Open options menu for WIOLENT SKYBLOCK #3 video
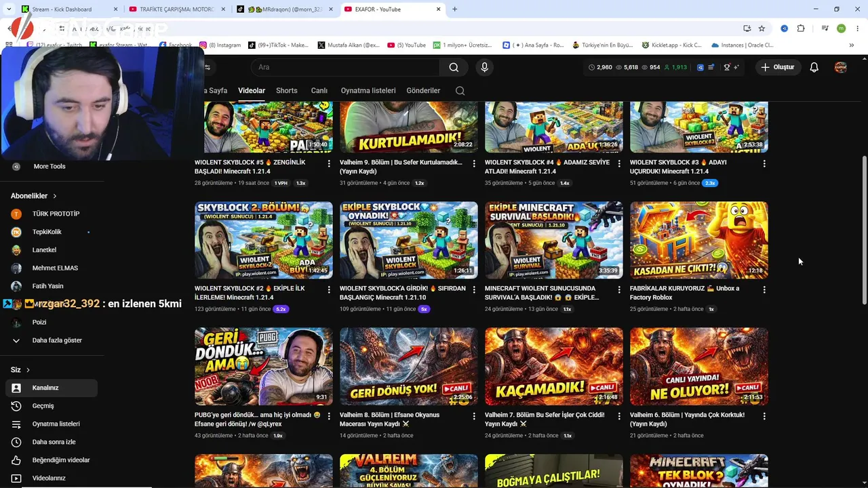Viewport: 868px width, 488px height. tap(764, 163)
